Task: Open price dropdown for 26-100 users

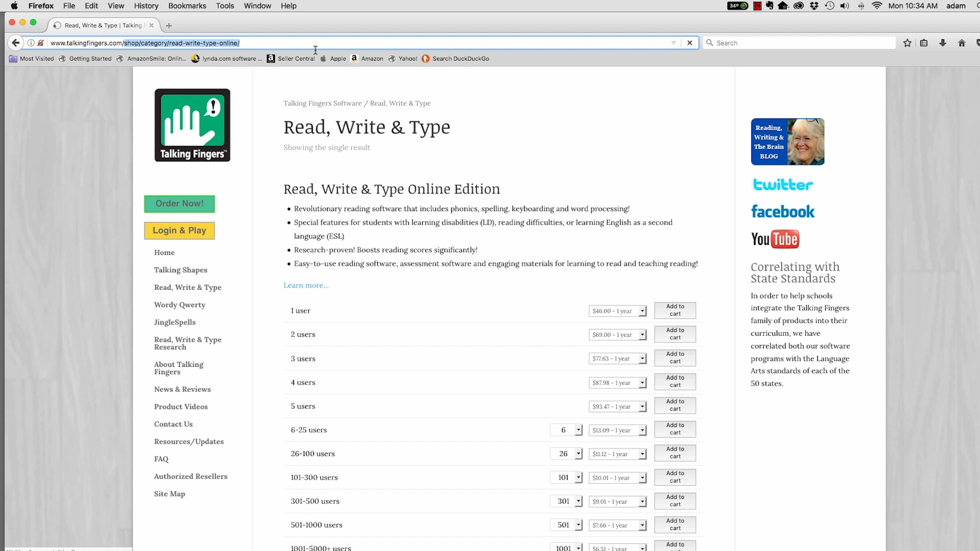Action: coord(617,454)
